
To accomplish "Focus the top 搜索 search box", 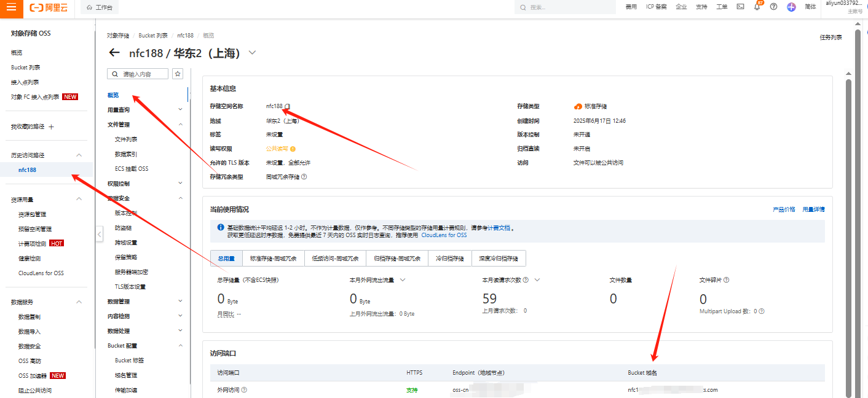I will click(565, 7).
